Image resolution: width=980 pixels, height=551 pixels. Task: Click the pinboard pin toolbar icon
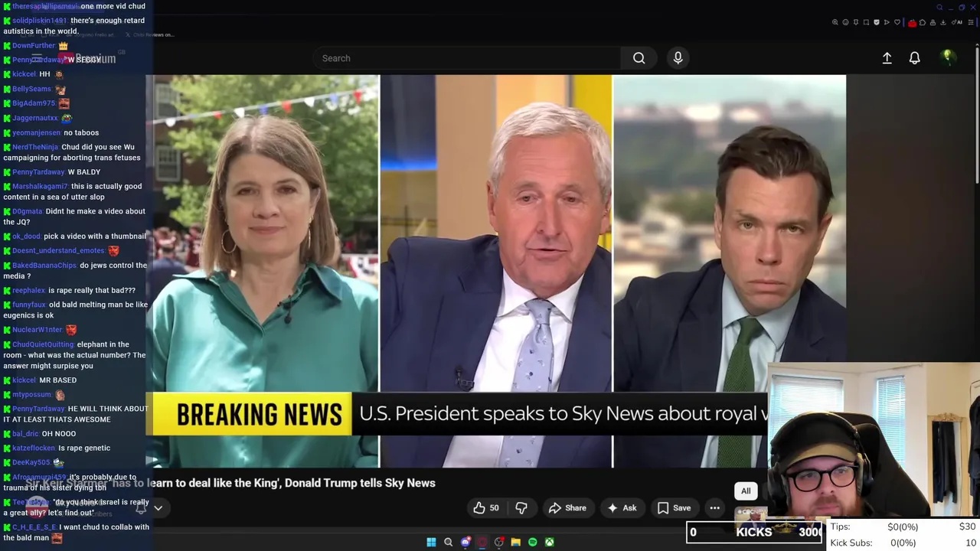coord(856,22)
